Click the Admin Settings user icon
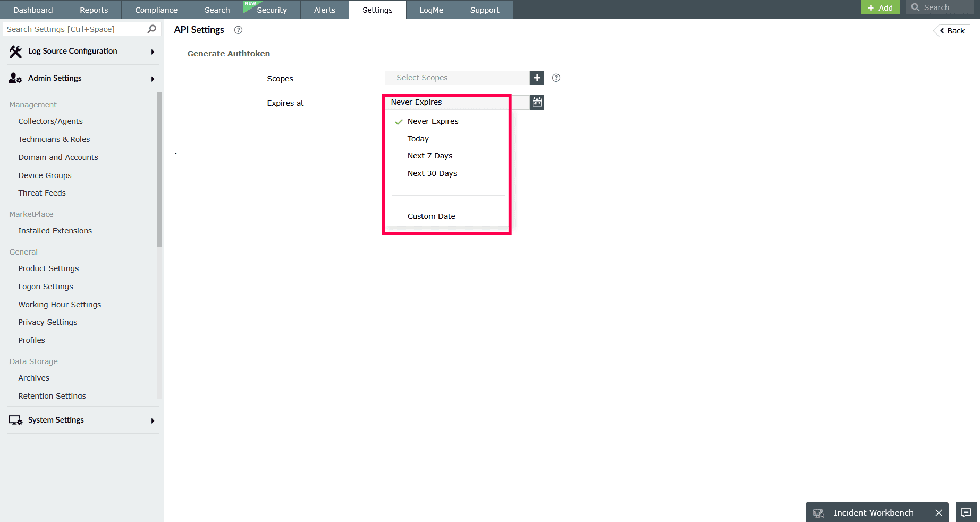This screenshot has width=980, height=522. pos(14,78)
